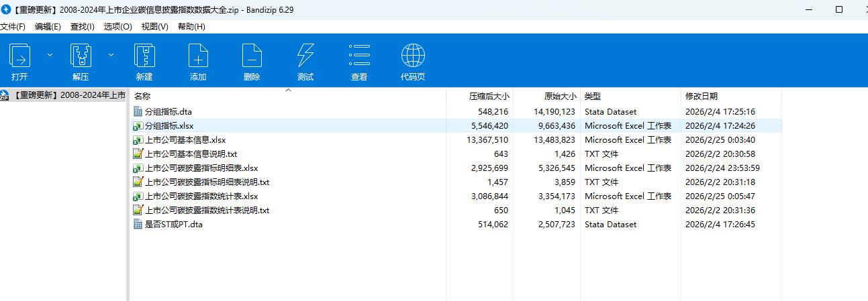Select file name 分组指标.dta
Viewport: 868px width, 301px height.
coord(168,112)
